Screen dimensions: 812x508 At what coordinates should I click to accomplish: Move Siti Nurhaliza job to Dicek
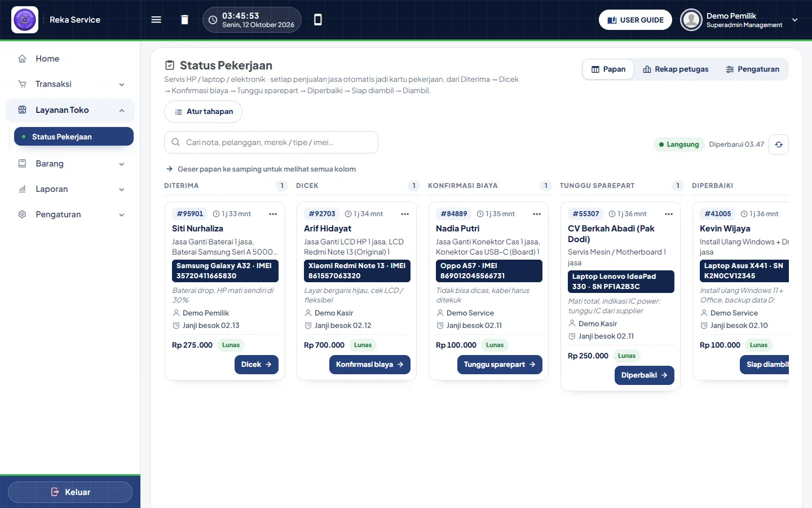coord(257,365)
